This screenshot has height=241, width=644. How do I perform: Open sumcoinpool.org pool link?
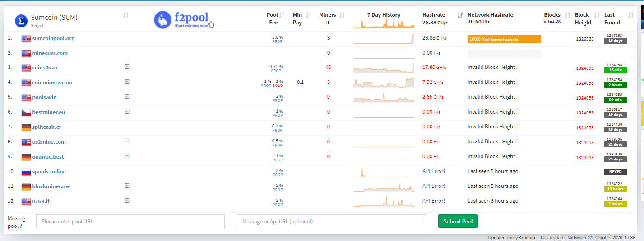(x=53, y=38)
